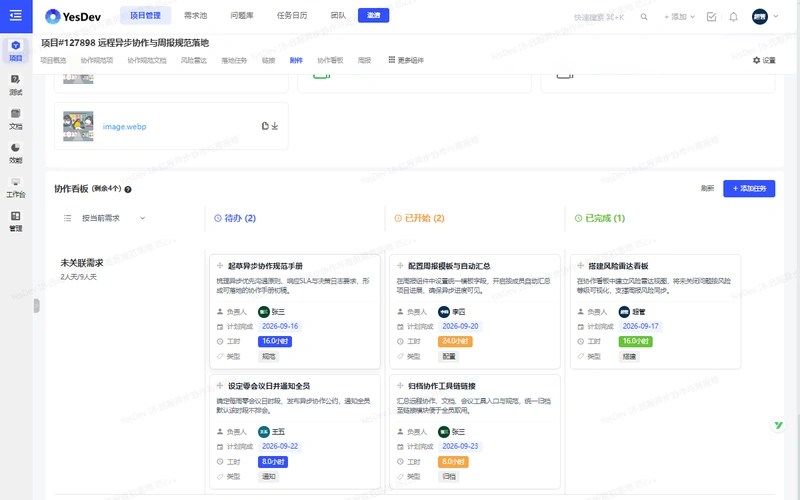The width and height of the screenshot is (800, 500).
Task: Switch to the 任务日历 top tab
Action: tap(292, 16)
